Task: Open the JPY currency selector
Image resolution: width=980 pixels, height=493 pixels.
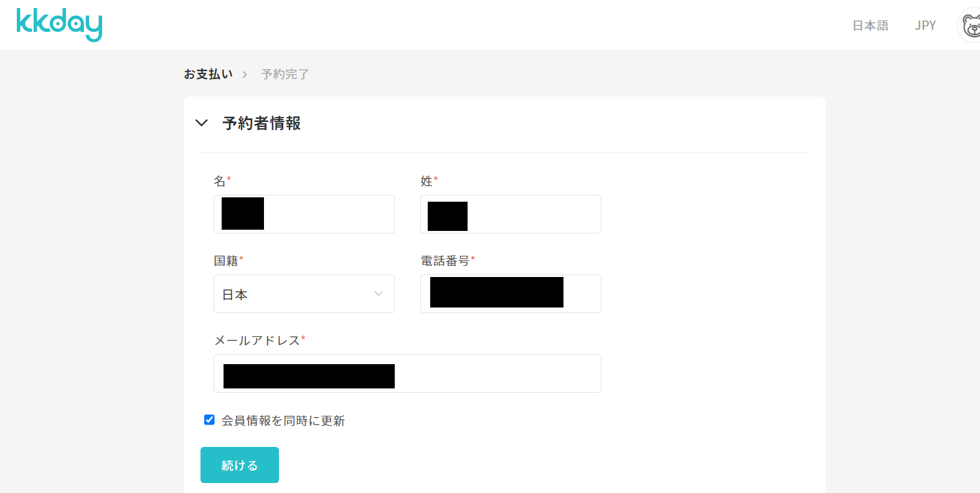Action: tap(925, 26)
